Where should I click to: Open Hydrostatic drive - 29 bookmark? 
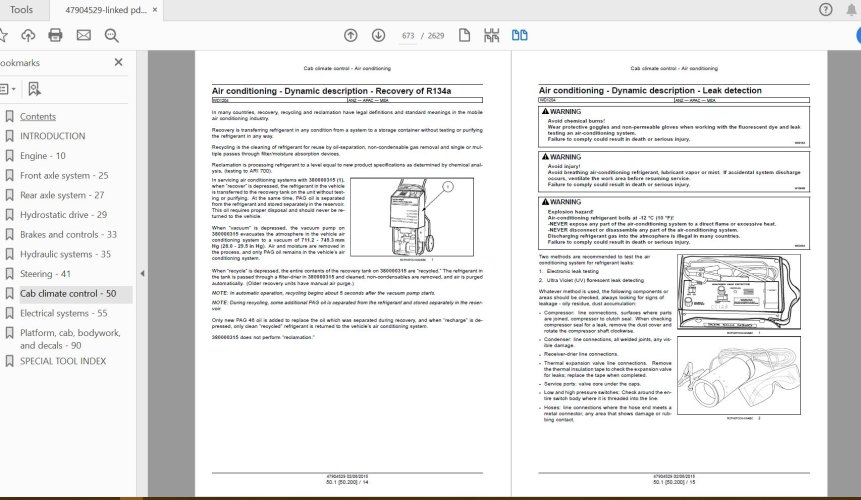point(64,215)
